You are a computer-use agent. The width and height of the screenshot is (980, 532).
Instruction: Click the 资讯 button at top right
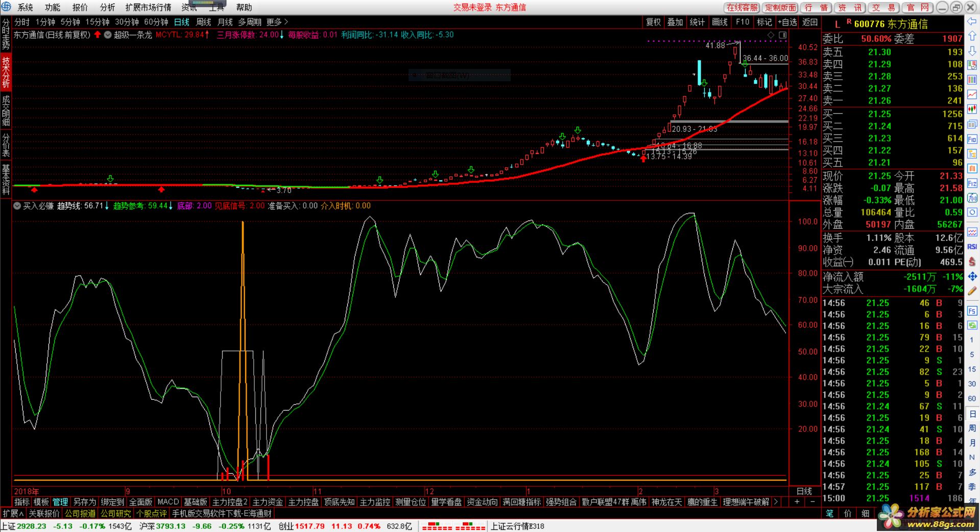point(850,7)
